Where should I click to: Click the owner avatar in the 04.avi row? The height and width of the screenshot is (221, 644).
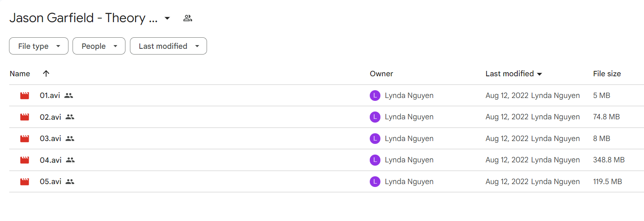[375, 160]
